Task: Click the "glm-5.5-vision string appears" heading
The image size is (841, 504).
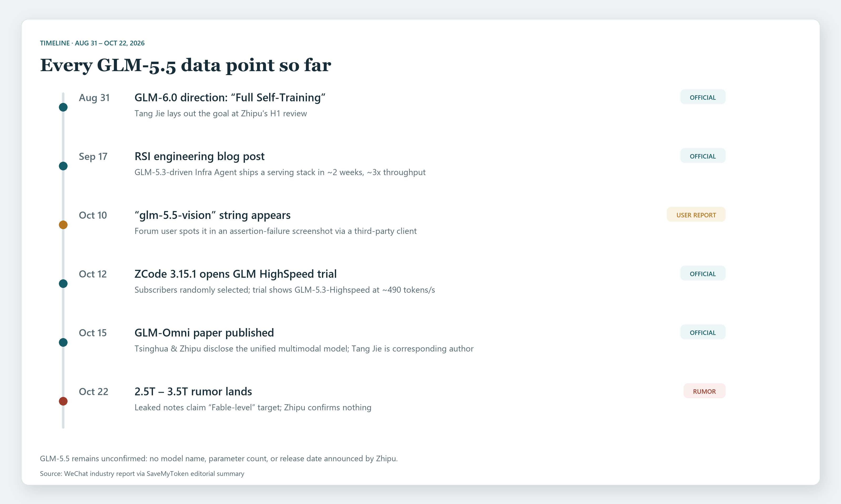Action: [x=212, y=215]
